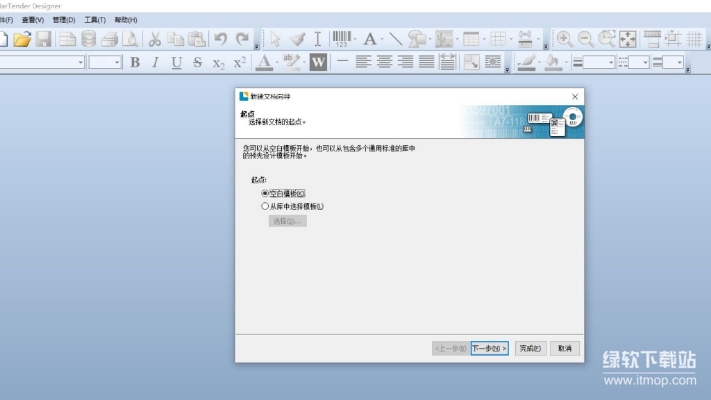Image resolution: width=711 pixels, height=400 pixels.
Task: Click the 取消 button in dialog
Action: (564, 348)
